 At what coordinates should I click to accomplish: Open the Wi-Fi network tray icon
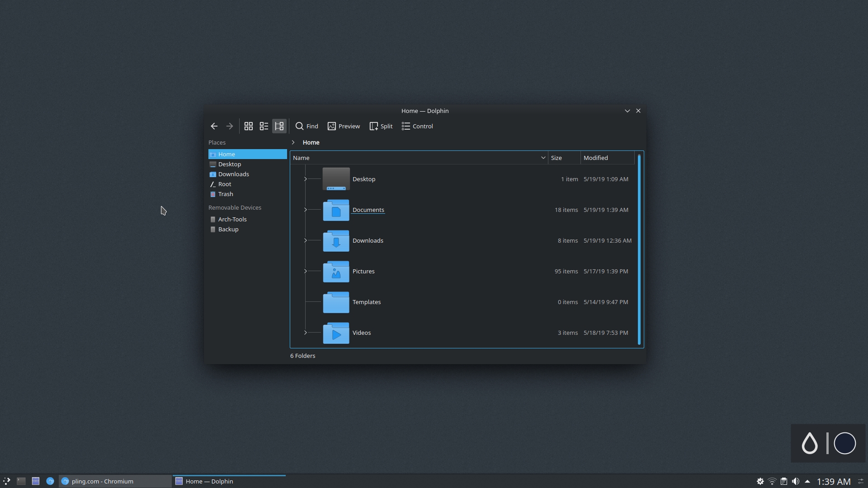(x=772, y=481)
